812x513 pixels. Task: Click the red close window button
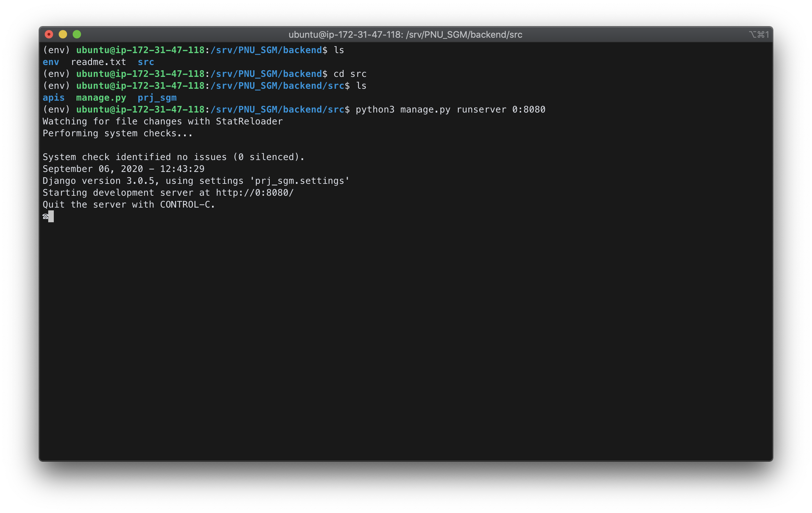[x=49, y=34]
